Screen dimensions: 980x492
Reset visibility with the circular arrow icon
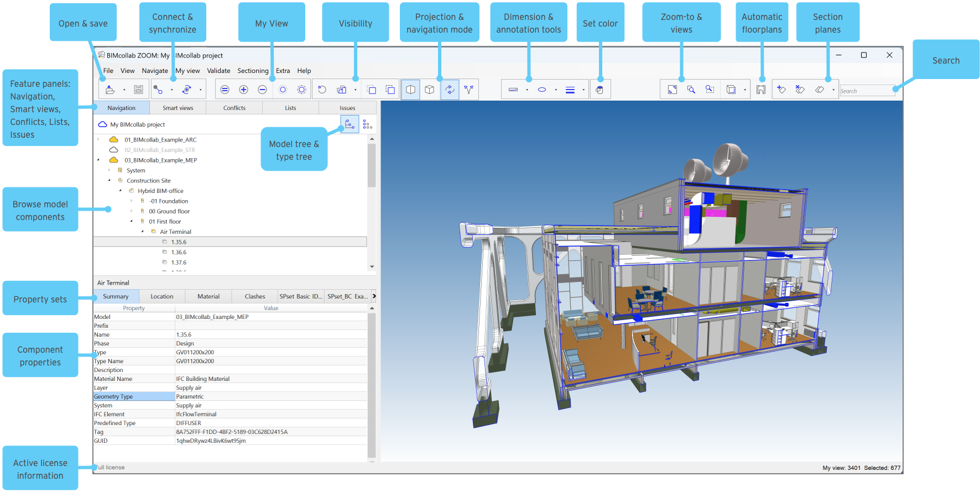[x=322, y=90]
